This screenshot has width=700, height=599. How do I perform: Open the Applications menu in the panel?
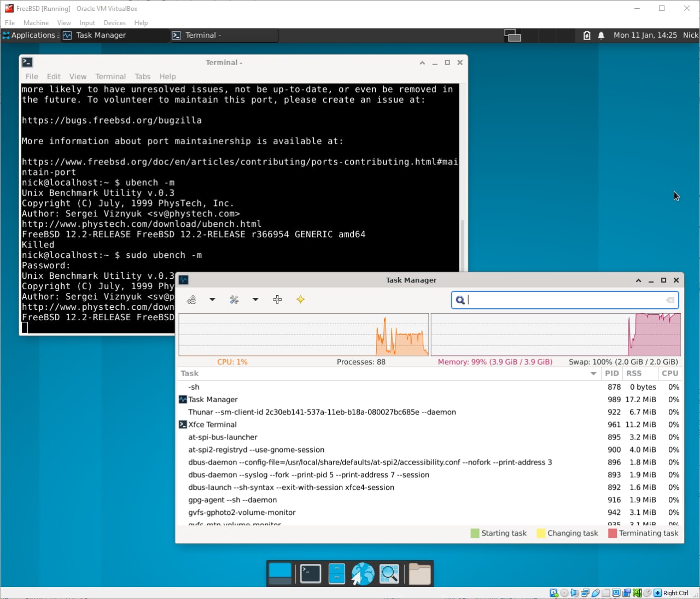29,35
